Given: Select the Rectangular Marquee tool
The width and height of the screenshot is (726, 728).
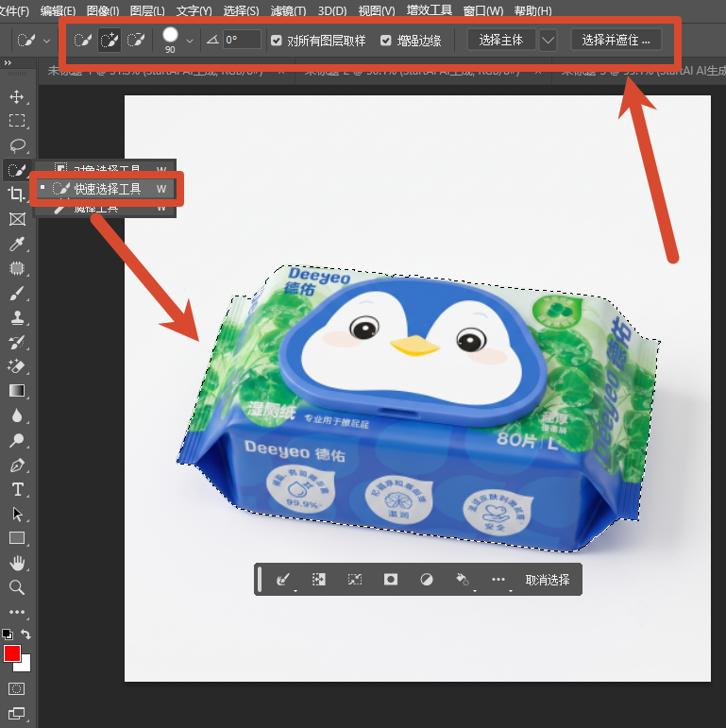Looking at the screenshot, I should pos(17,121).
